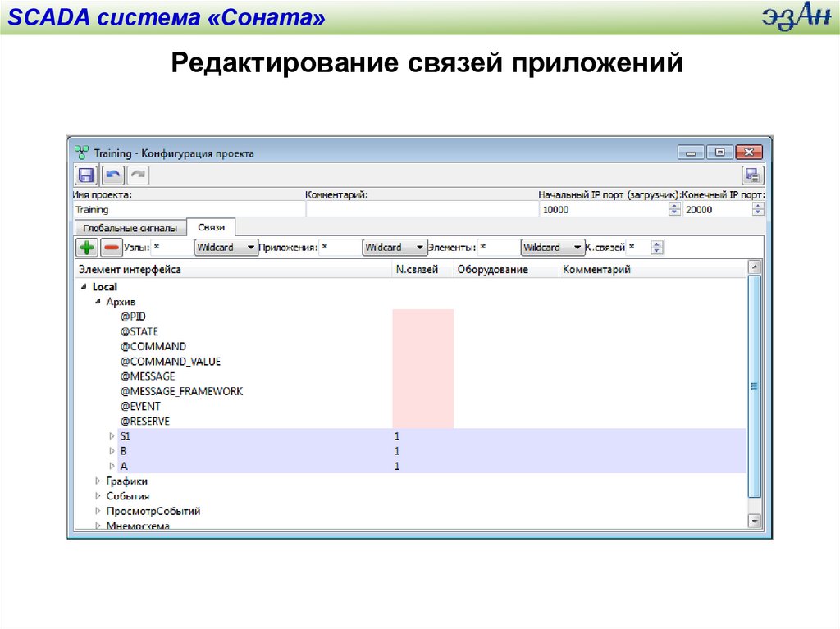Click the Имя проекта text field
The image size is (840, 629).
187,210
